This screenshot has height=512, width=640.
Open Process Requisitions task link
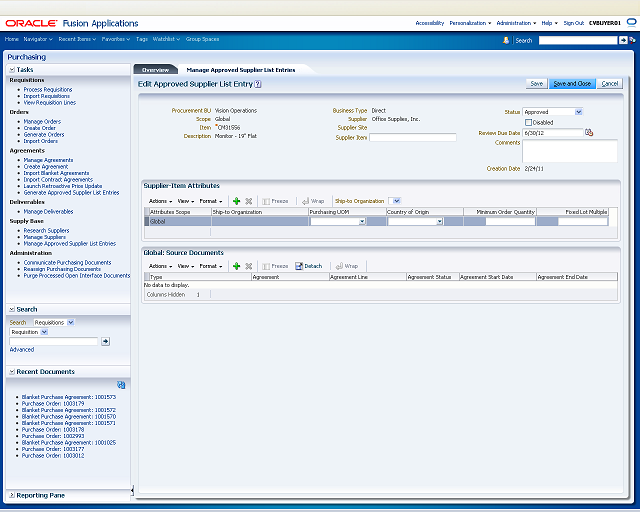48,89
